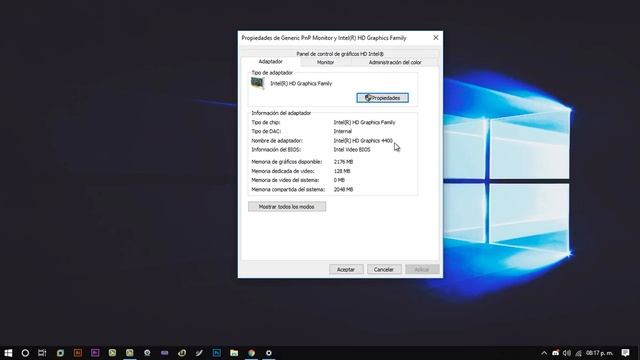Viewport: 640px width, 360px height.
Task: Open the Windows Start menu
Action: point(8,353)
